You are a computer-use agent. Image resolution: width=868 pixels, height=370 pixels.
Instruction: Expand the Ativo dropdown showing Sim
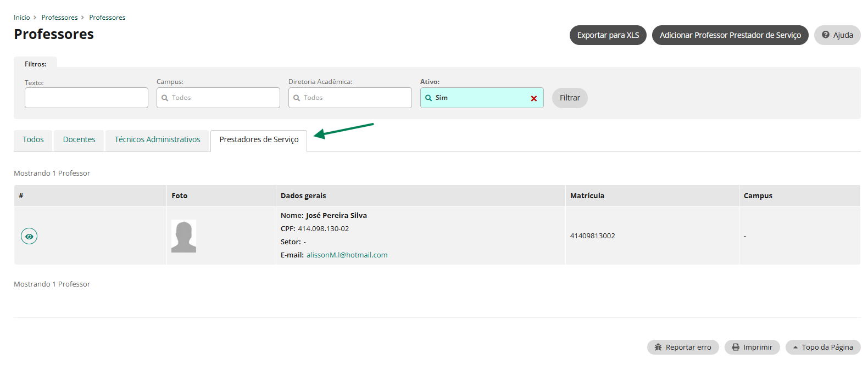pos(475,98)
